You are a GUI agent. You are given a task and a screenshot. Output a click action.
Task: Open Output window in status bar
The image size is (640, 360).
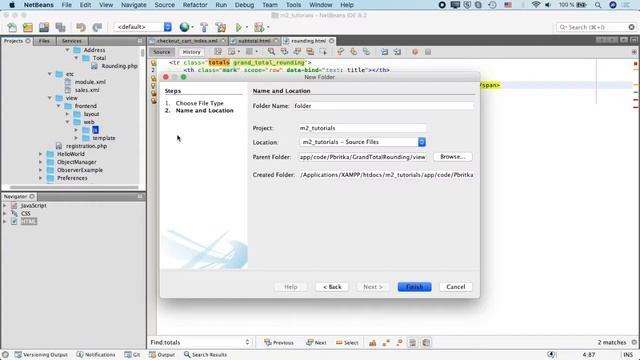tap(162, 355)
